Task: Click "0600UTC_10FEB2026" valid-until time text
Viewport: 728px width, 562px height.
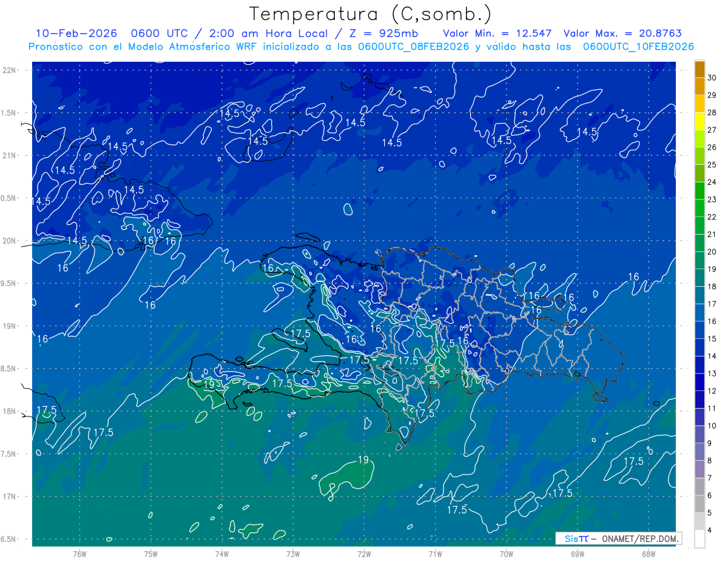Action: (639, 47)
